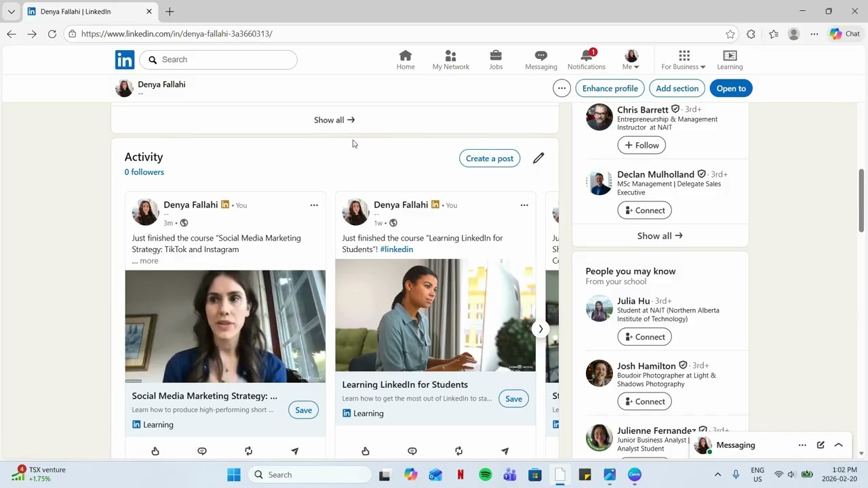Show hidden system tray icons
Screen dimensions: 868x488
click(x=717, y=474)
